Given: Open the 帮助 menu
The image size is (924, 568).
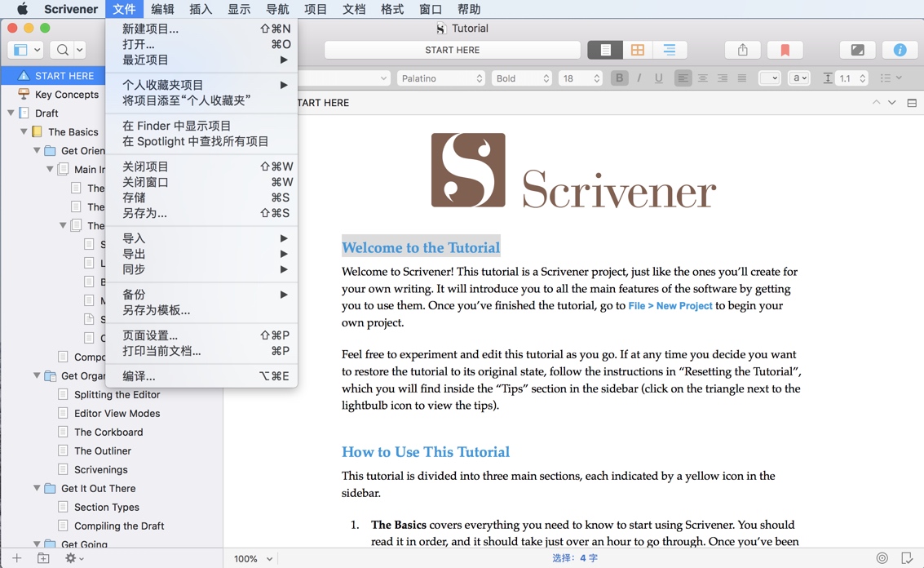Looking at the screenshot, I should coord(469,10).
